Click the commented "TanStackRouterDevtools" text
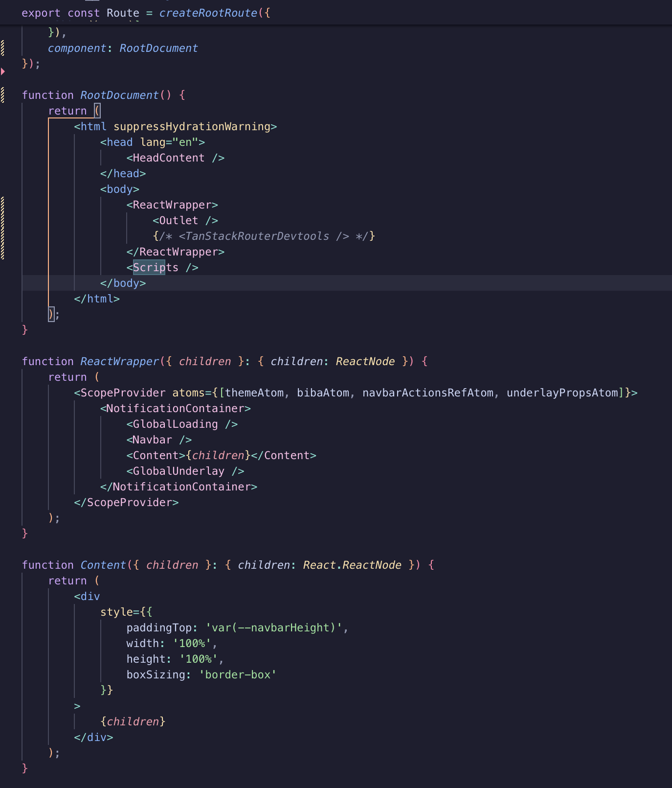The height and width of the screenshot is (788, 672). [257, 236]
